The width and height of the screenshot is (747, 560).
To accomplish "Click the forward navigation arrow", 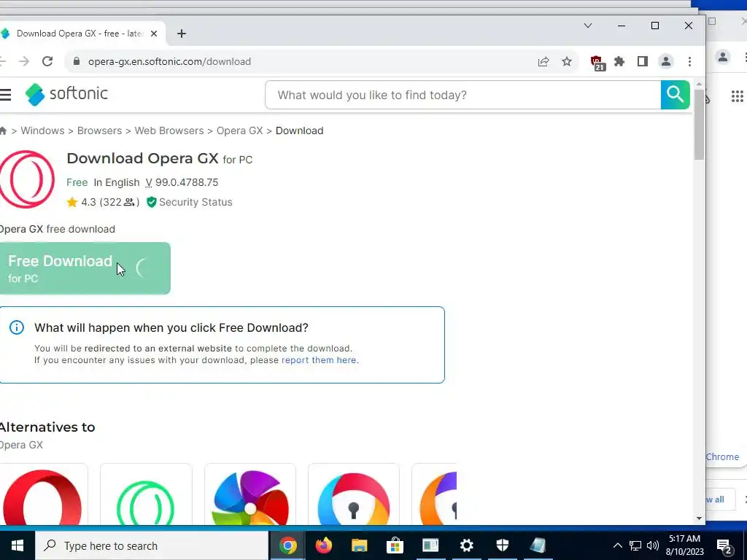I will [24, 61].
